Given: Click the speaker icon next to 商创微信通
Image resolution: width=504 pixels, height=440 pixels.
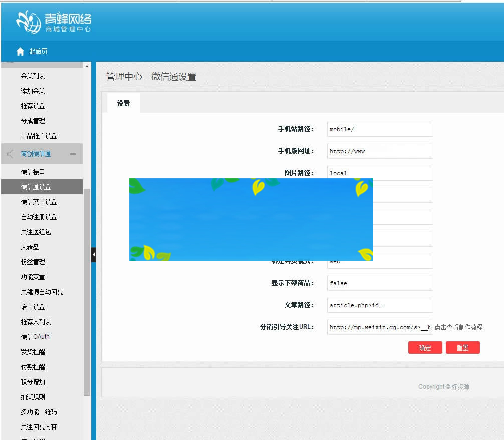Looking at the screenshot, I should click(11, 153).
